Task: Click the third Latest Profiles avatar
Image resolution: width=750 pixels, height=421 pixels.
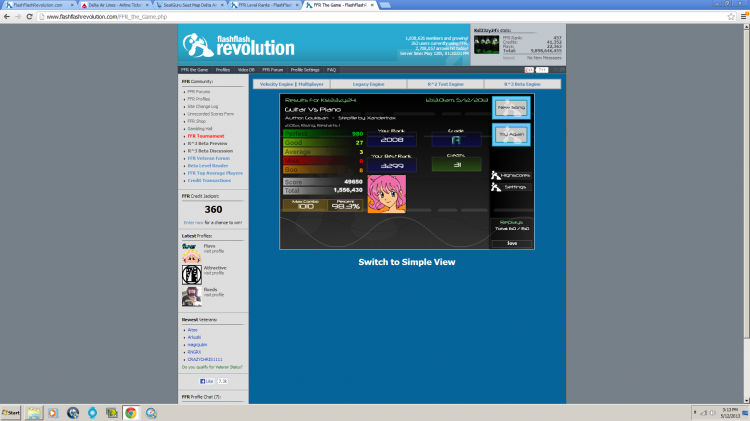Action: 191,297
